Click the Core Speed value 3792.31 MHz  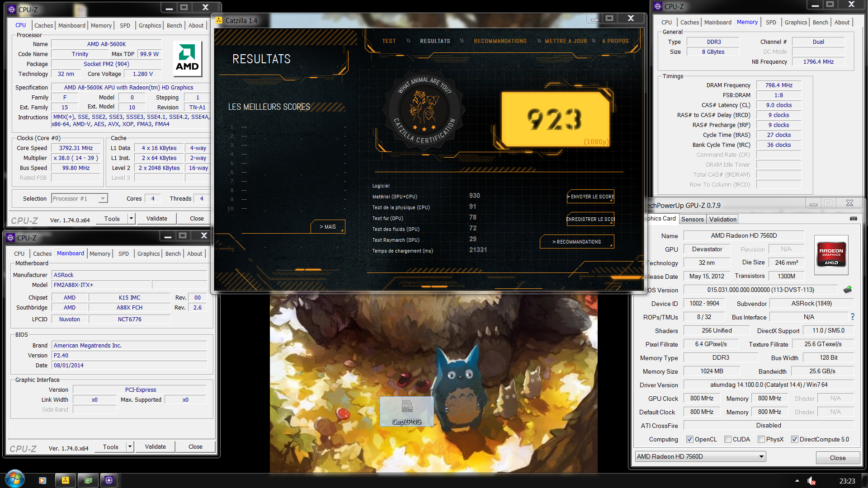click(76, 148)
